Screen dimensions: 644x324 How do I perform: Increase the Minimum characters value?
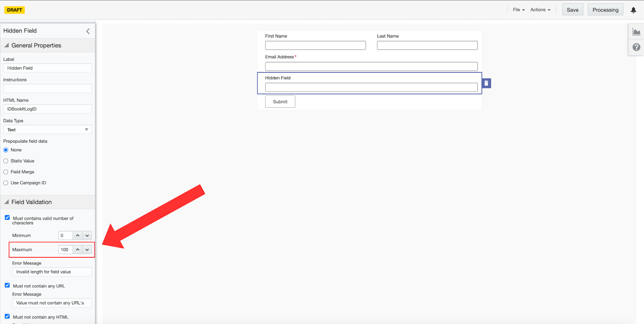78,236
